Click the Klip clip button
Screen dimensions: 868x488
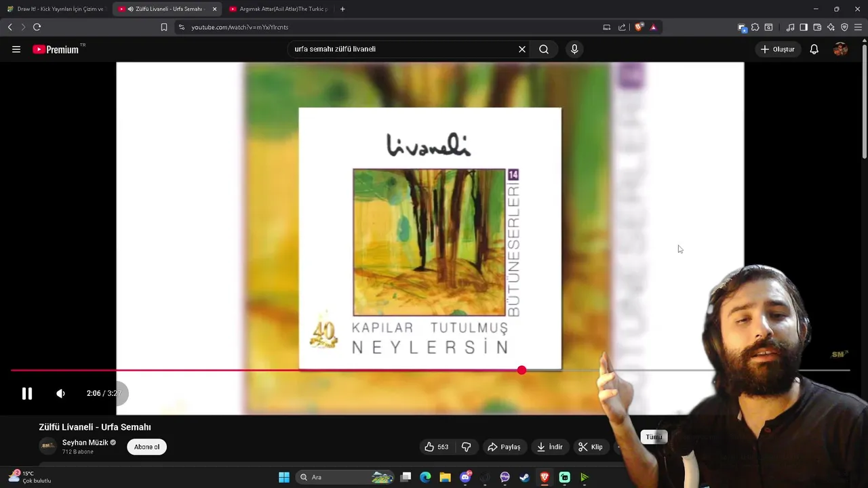point(590,447)
